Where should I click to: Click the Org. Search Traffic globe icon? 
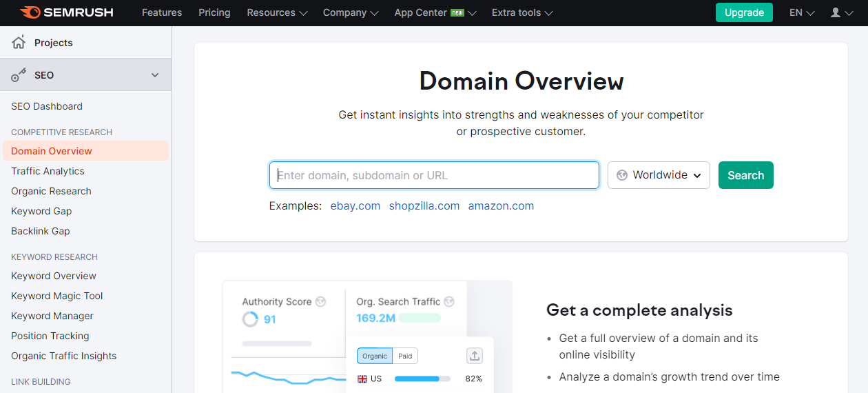[x=449, y=301]
